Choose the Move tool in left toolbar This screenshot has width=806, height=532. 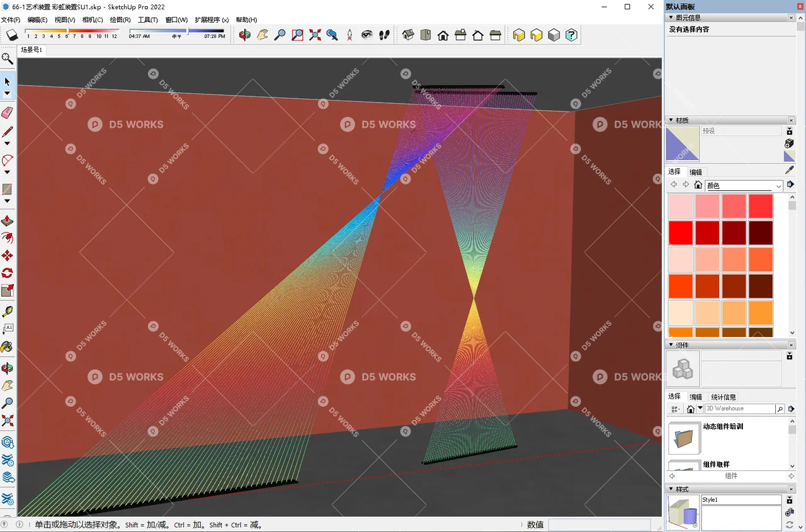8,256
